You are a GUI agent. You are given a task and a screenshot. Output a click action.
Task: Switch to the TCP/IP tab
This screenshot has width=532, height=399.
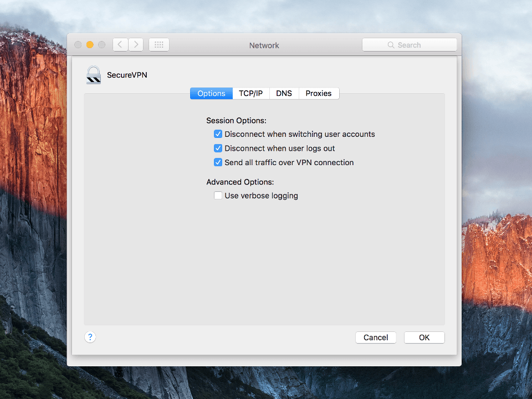pos(250,93)
